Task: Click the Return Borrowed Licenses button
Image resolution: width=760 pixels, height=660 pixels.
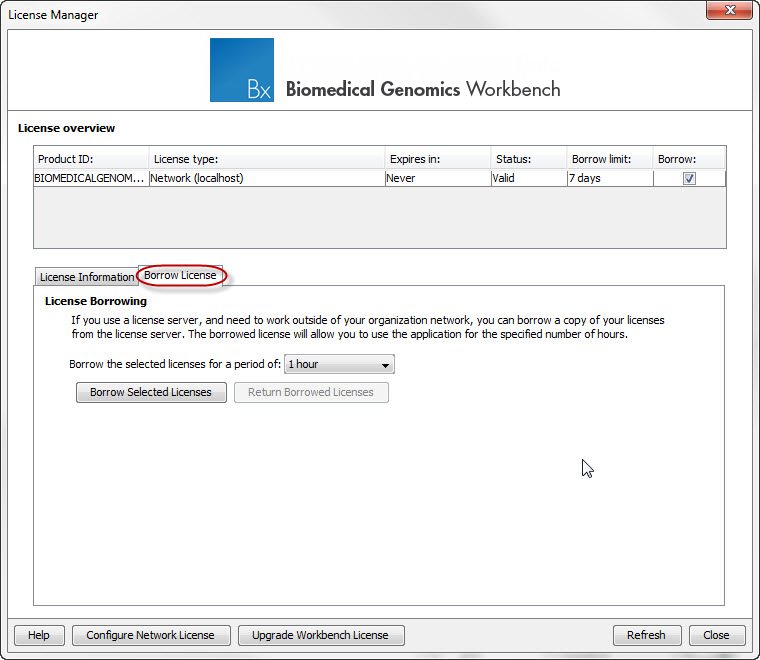Action: tap(311, 393)
